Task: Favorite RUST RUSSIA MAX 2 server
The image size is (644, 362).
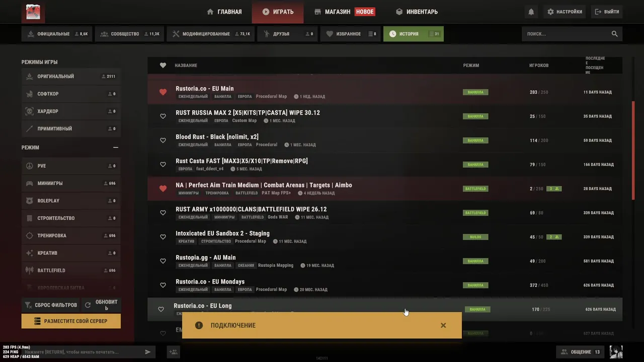Action: click(x=163, y=116)
